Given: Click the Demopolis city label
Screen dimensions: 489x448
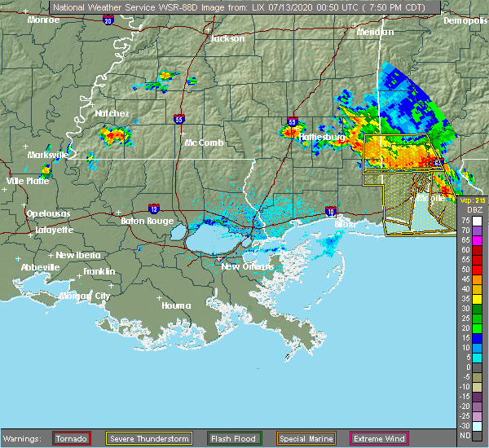Looking at the screenshot, I should (x=465, y=20).
